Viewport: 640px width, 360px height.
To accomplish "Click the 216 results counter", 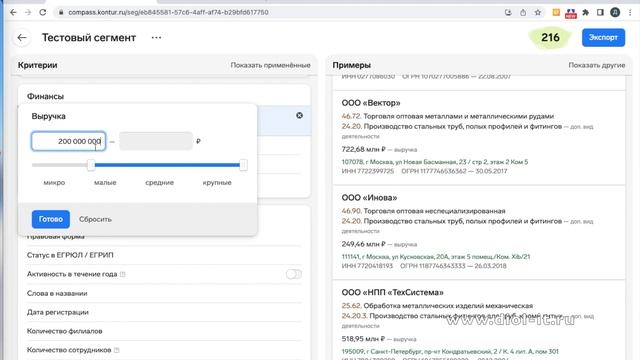I will click(550, 38).
